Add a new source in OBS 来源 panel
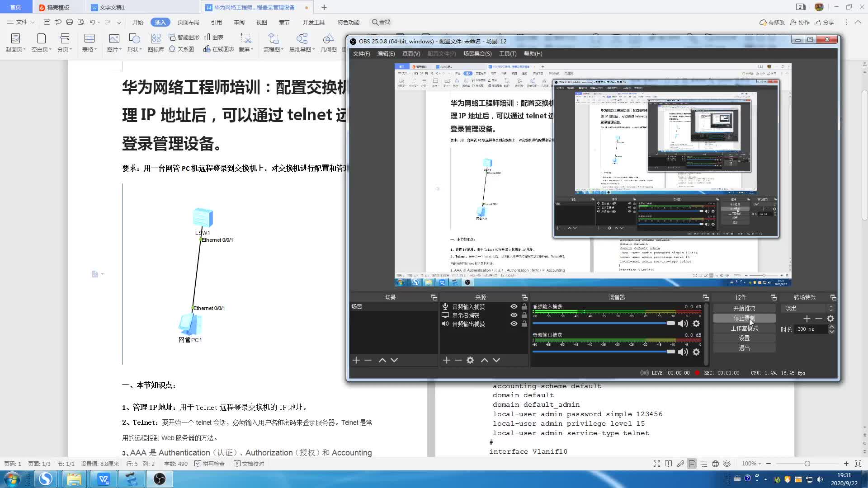The image size is (868, 488). click(x=447, y=360)
